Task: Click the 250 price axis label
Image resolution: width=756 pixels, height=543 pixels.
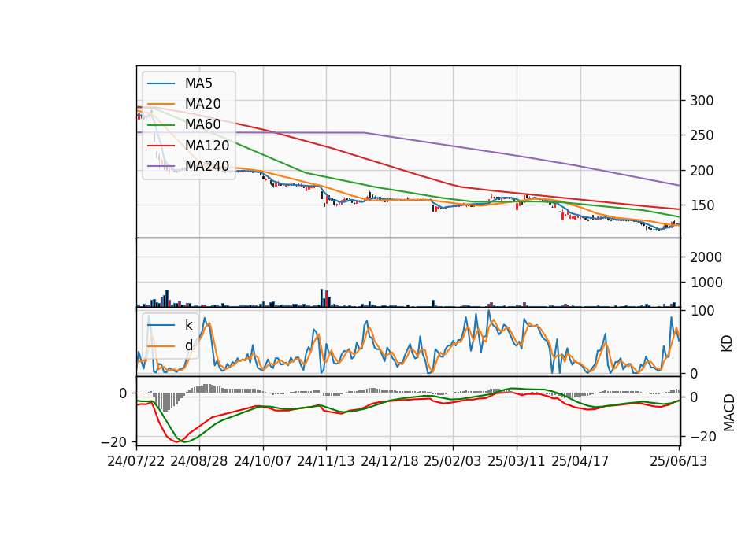Action: (702, 135)
